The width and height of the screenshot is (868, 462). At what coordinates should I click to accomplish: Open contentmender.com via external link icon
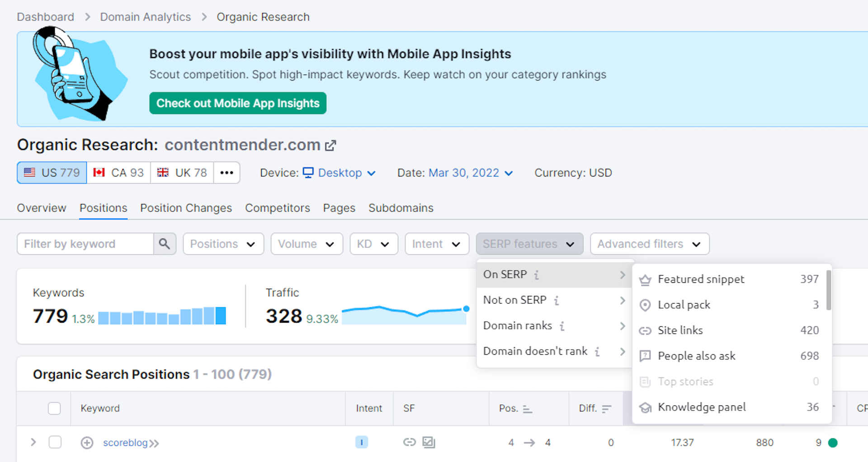coord(330,145)
